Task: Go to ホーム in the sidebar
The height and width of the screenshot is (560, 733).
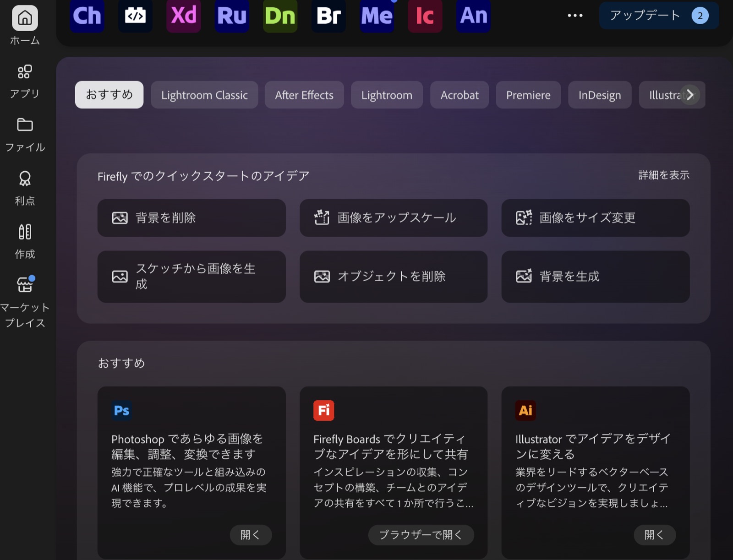Action: 25,26
